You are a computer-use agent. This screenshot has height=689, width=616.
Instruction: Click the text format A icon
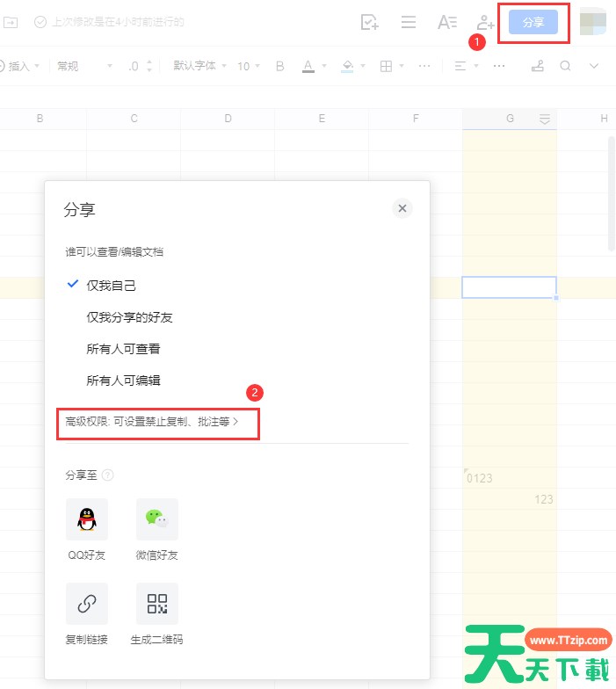coord(447,23)
